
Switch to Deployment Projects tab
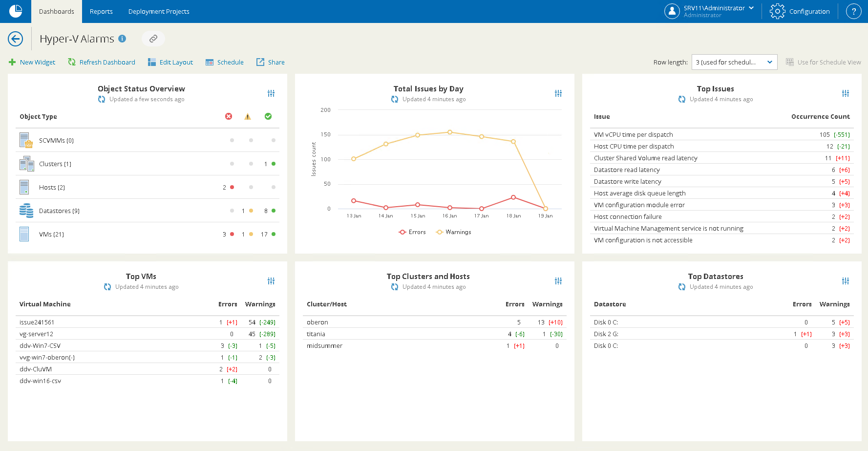coord(159,11)
